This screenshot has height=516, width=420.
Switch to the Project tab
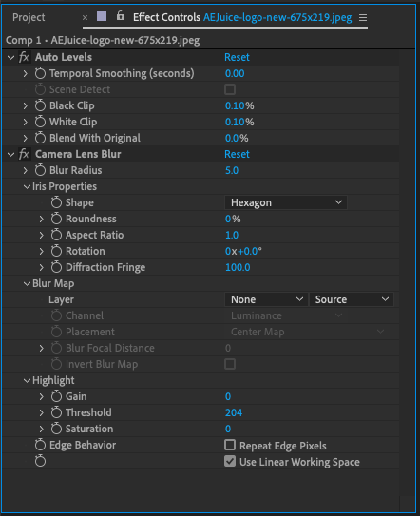pos(29,17)
